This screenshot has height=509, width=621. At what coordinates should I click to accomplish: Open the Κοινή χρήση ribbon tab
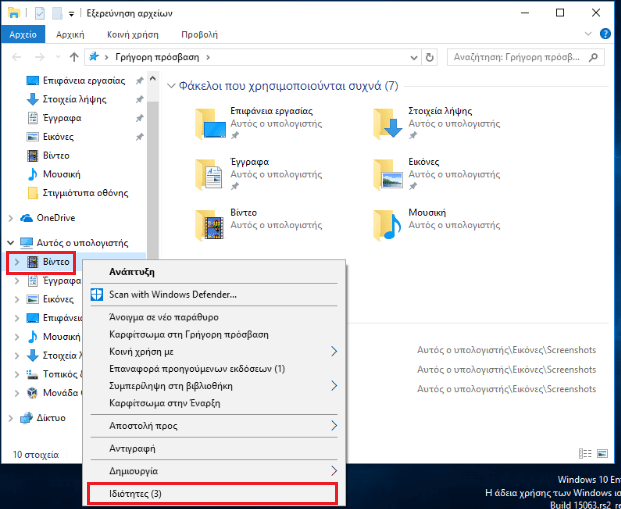pyautogui.click(x=133, y=34)
